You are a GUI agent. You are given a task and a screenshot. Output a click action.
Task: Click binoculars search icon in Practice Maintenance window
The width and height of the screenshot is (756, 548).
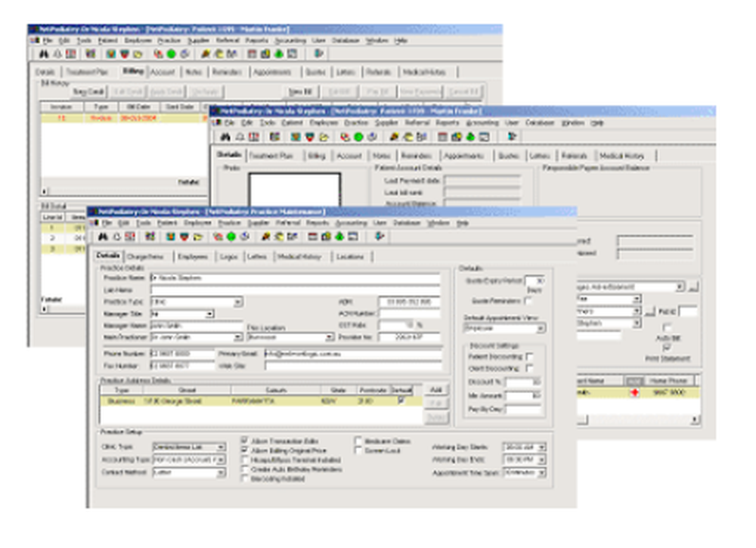(x=103, y=237)
